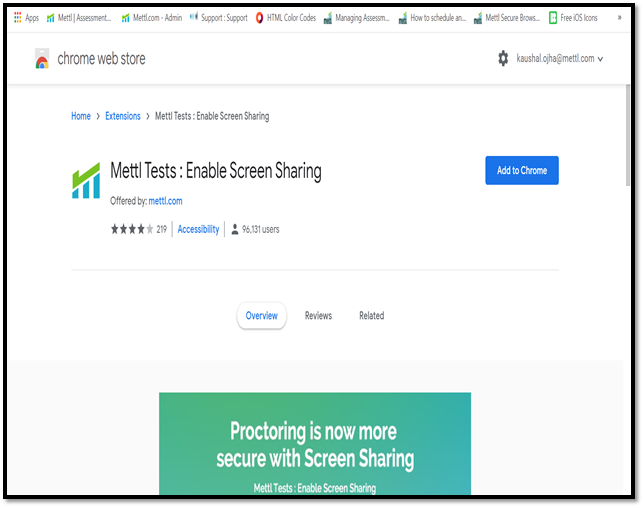The height and width of the screenshot is (508, 644).
Task: Open the Mettl Secure Brows... bookmark
Action: click(x=507, y=18)
